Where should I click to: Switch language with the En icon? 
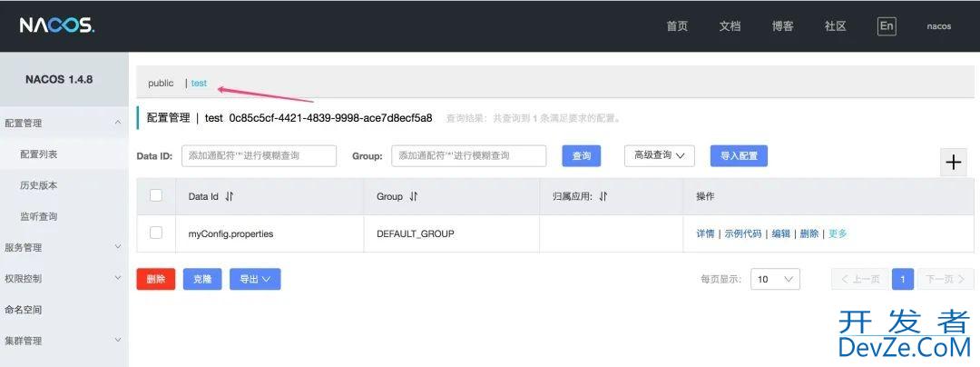coord(887,26)
